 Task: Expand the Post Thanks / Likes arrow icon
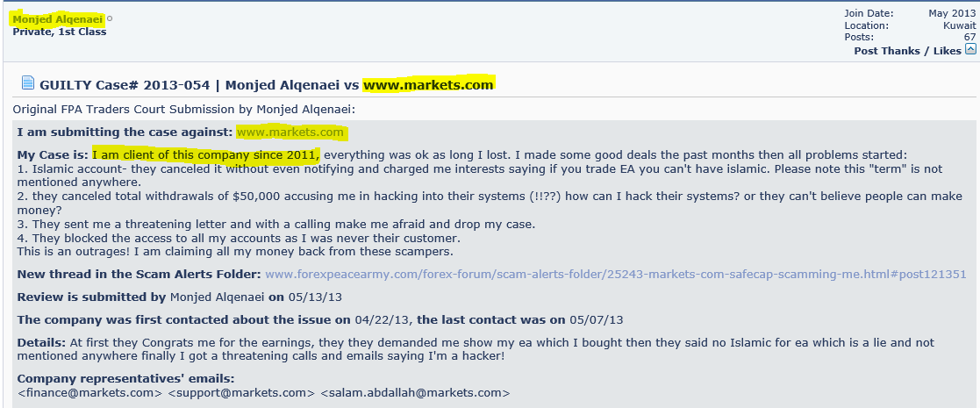pyautogui.click(x=970, y=50)
